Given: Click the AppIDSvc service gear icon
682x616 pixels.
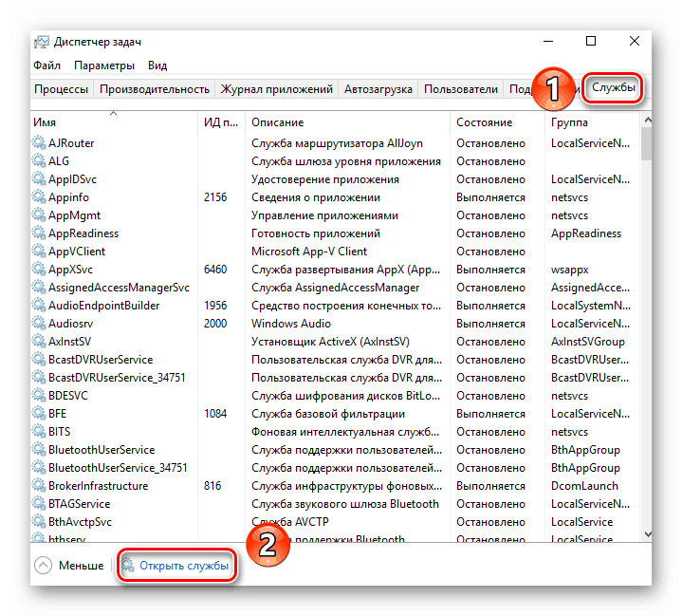Looking at the screenshot, I should (39, 179).
